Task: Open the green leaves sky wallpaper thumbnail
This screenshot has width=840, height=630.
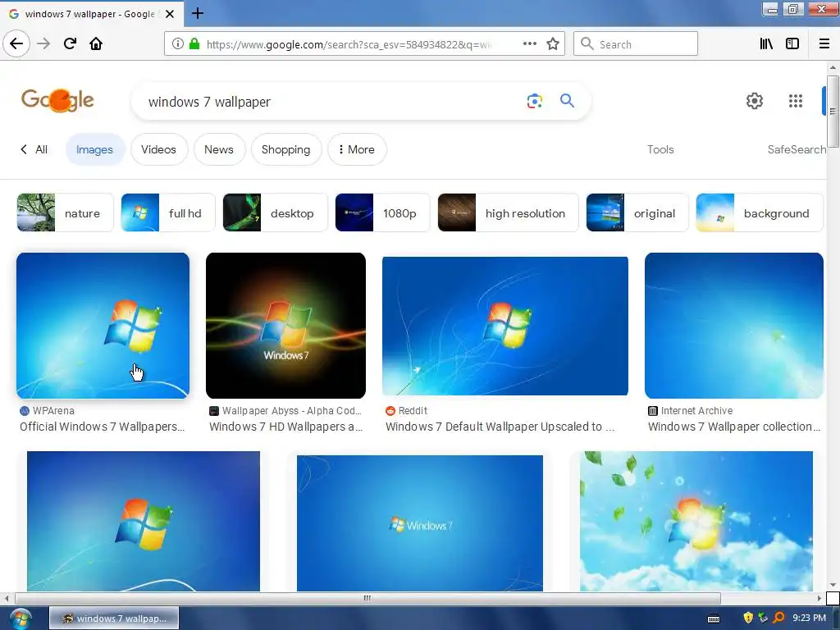Action: point(696,521)
